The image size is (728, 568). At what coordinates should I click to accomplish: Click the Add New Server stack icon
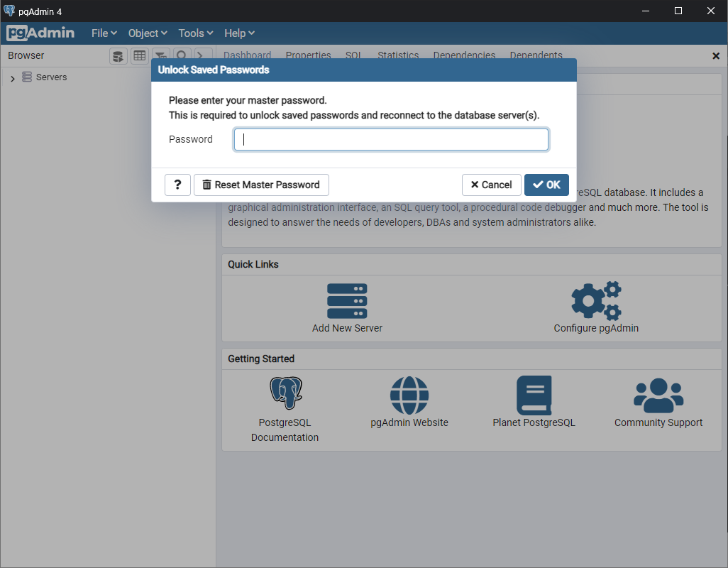[x=347, y=301]
